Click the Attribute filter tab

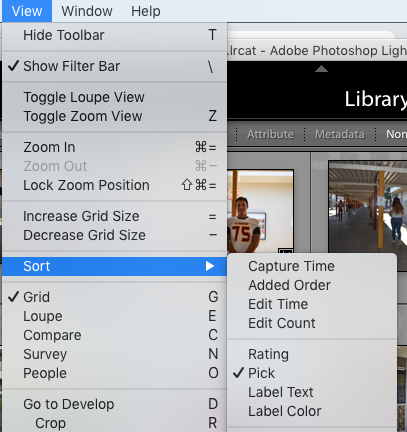[270, 134]
